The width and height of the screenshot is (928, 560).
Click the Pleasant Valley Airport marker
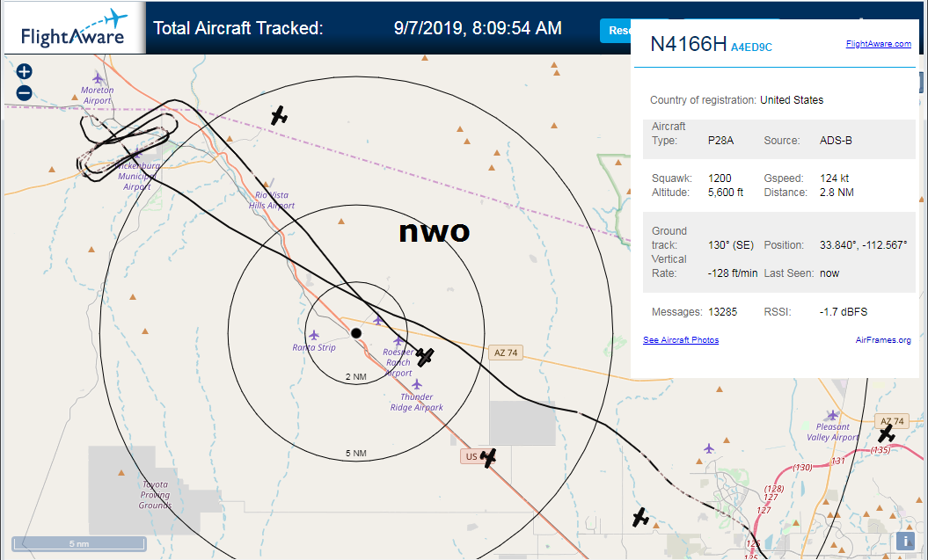coord(833,415)
